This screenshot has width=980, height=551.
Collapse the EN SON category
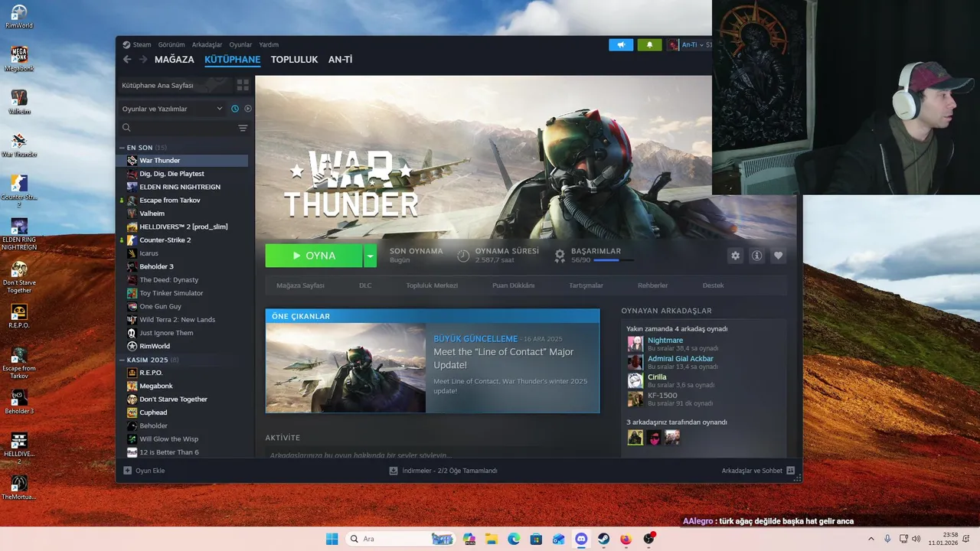point(122,148)
